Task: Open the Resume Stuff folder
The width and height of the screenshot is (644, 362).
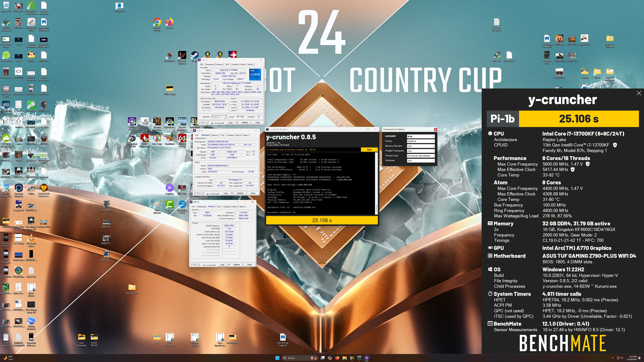Action: (x=132, y=289)
